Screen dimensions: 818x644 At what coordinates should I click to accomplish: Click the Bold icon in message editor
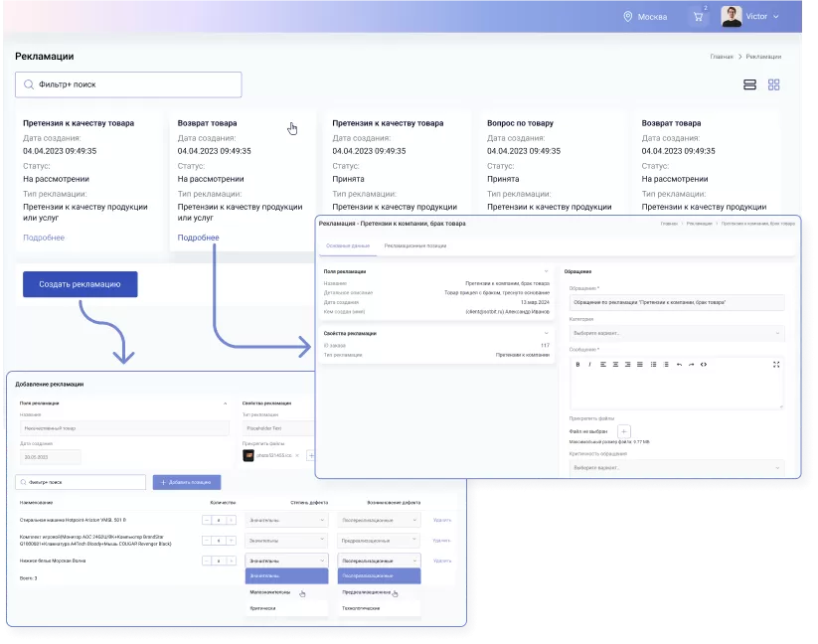coord(577,365)
